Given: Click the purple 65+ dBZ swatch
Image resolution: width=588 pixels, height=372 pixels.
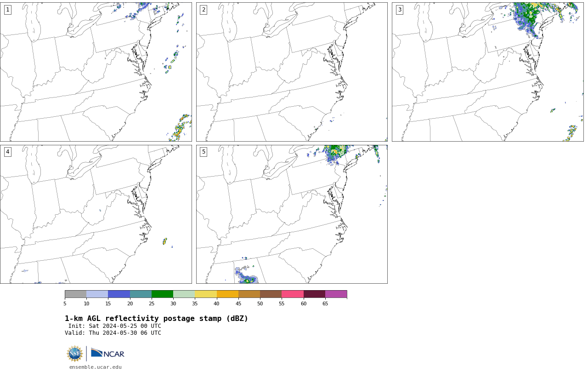Looking at the screenshot, I should pos(336,294).
